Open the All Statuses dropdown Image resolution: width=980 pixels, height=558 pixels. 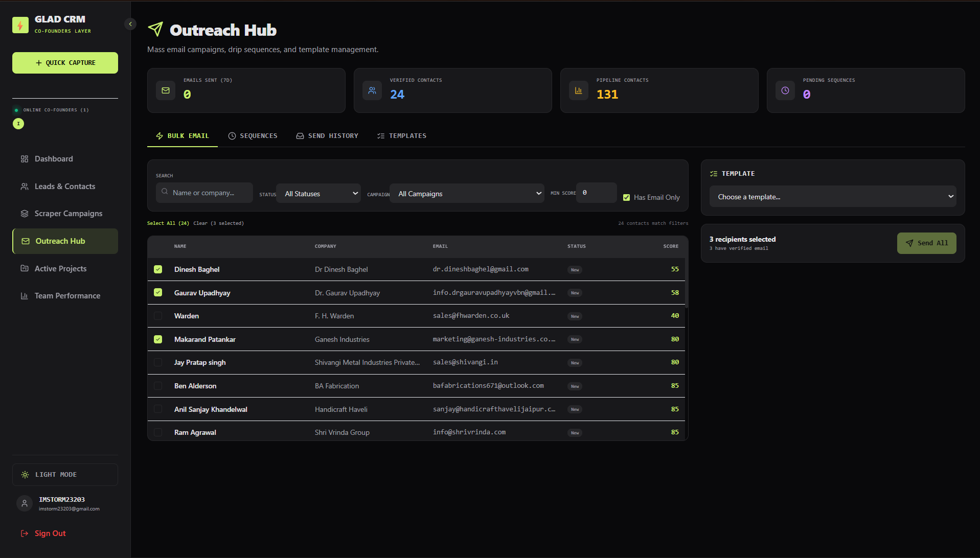click(x=318, y=194)
